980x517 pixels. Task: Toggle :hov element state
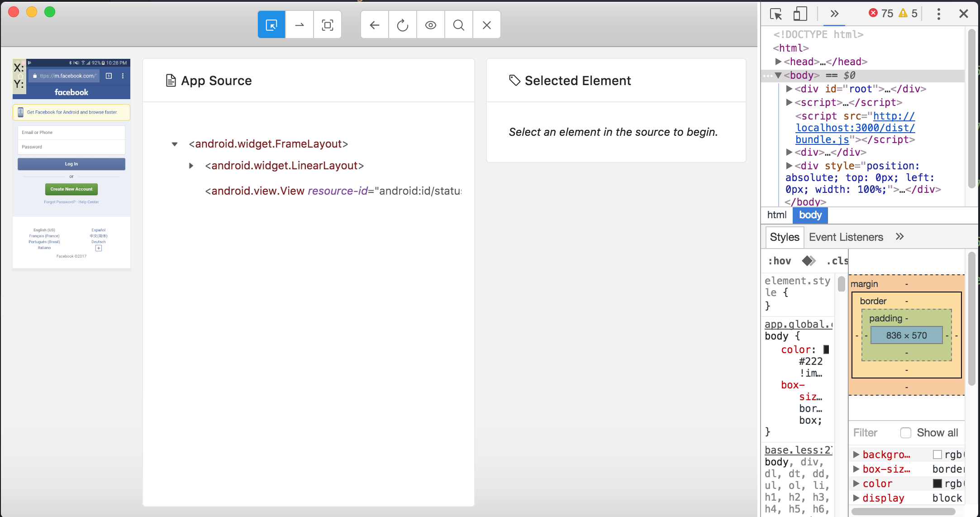click(x=779, y=261)
